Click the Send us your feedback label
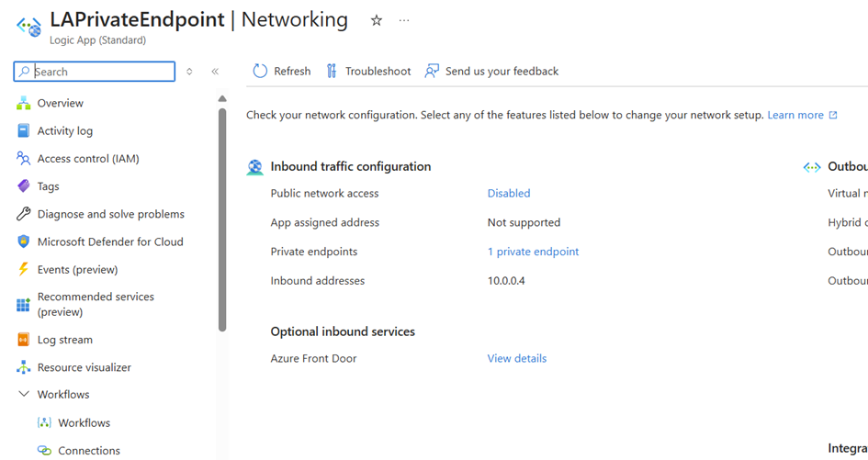Viewport: 868px width, 460px height. [x=502, y=72]
